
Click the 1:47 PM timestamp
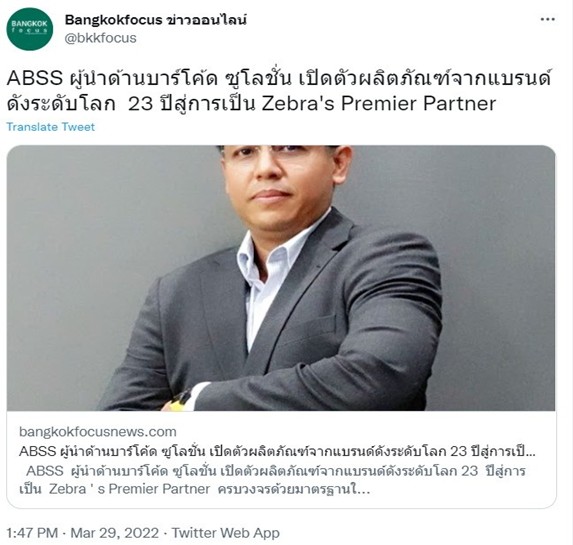[x=32, y=533]
